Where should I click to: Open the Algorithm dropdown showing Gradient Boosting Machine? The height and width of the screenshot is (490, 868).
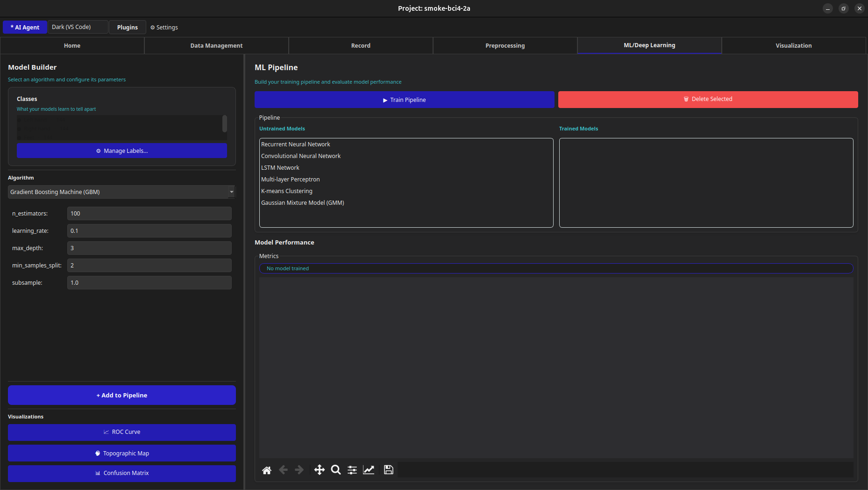(x=121, y=192)
